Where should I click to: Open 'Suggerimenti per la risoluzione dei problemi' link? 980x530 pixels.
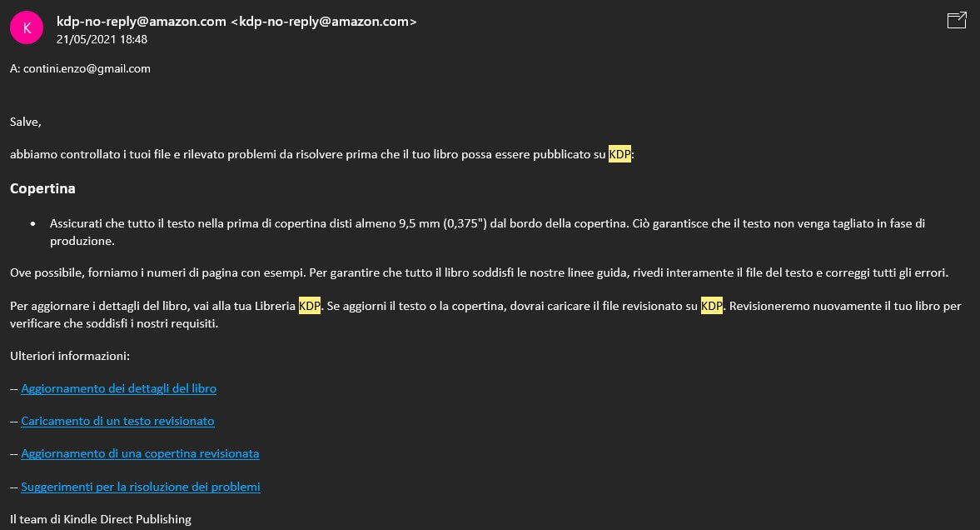pyautogui.click(x=141, y=486)
